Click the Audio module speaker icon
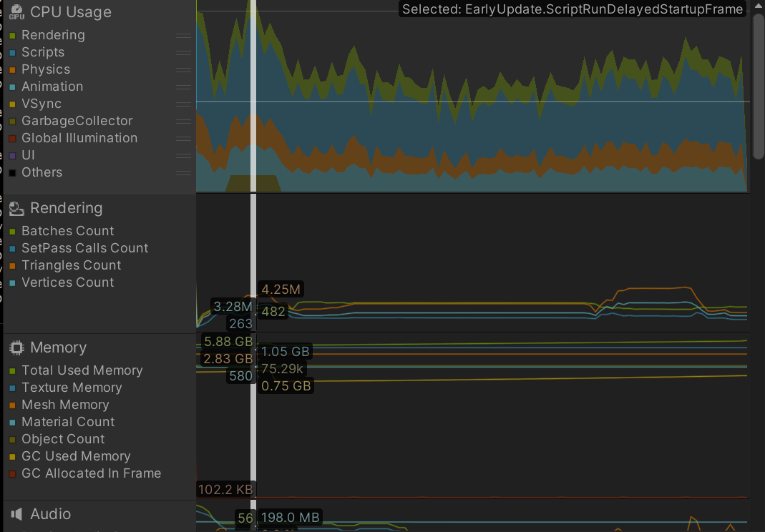Image resolution: width=765 pixels, height=532 pixels. 16,514
